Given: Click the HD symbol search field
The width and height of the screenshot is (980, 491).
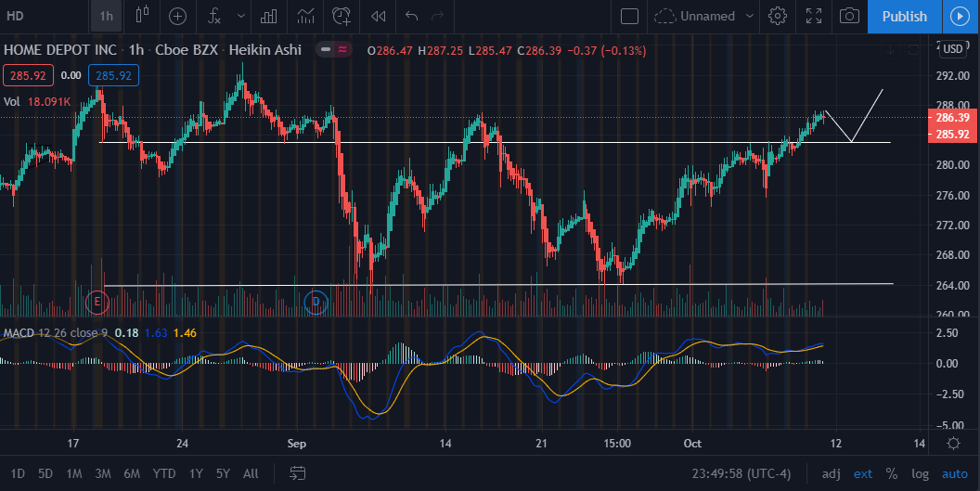Looking at the screenshot, I should [x=44, y=17].
